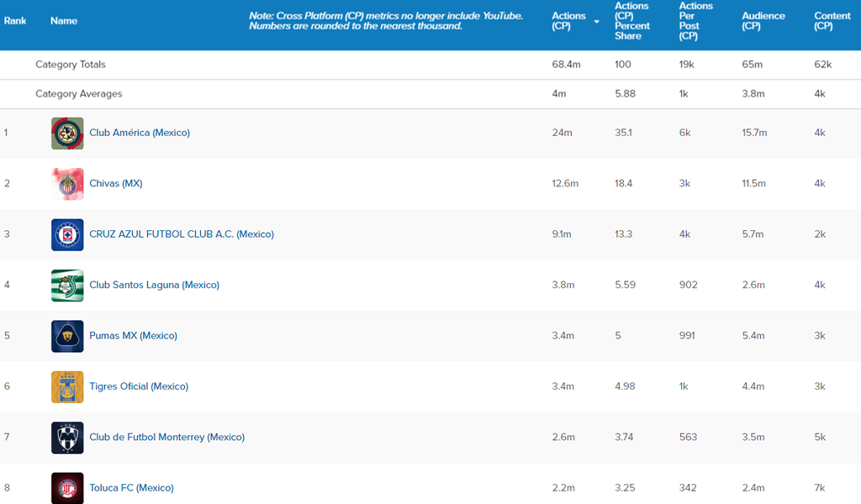The width and height of the screenshot is (861, 504).
Task: Click Cruz Azul's 9.1m actions value
Action: tap(561, 234)
